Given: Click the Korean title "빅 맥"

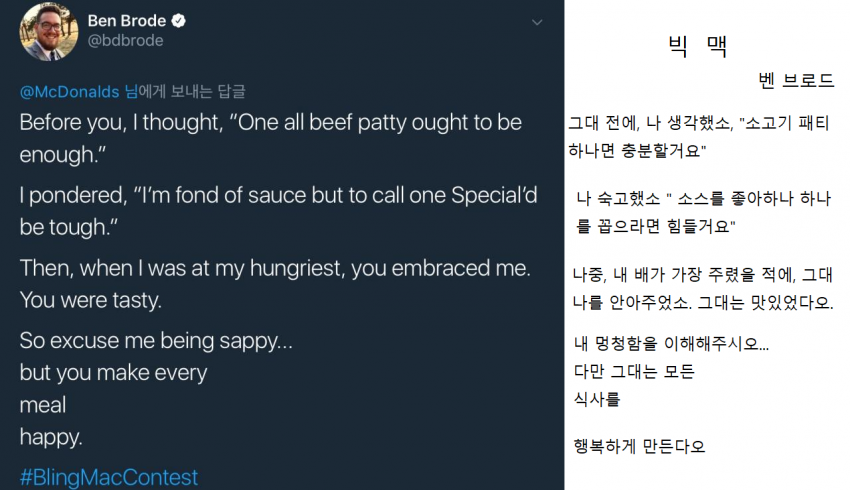Looking at the screenshot, I should tap(698, 46).
